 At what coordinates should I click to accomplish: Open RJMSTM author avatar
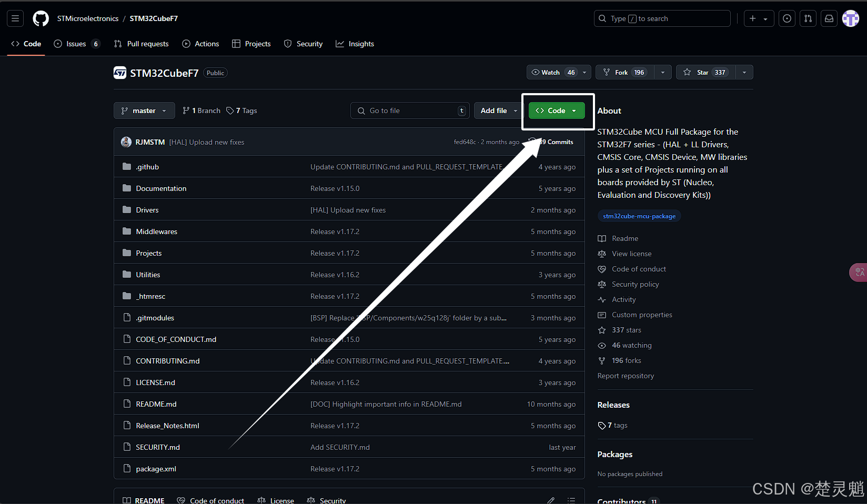(x=126, y=142)
